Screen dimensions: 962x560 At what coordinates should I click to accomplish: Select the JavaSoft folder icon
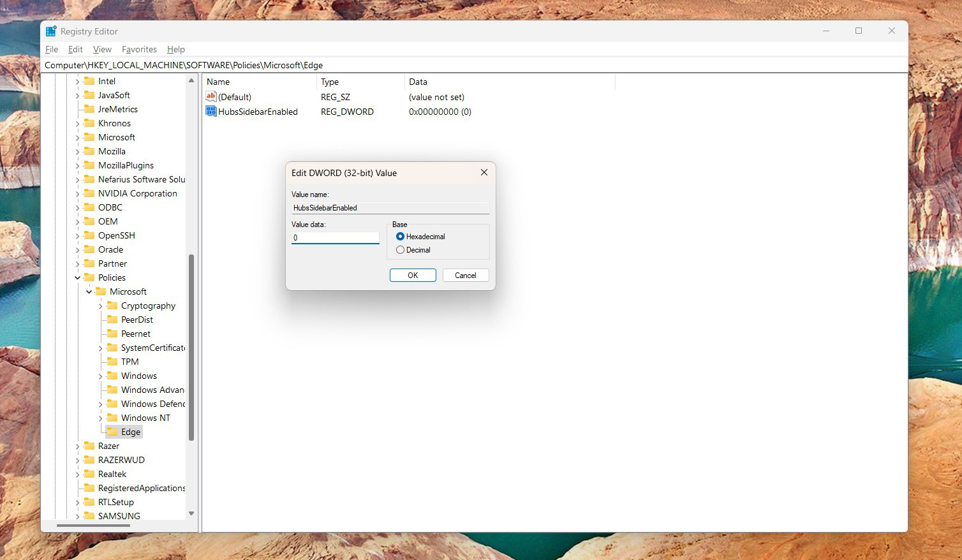89,95
